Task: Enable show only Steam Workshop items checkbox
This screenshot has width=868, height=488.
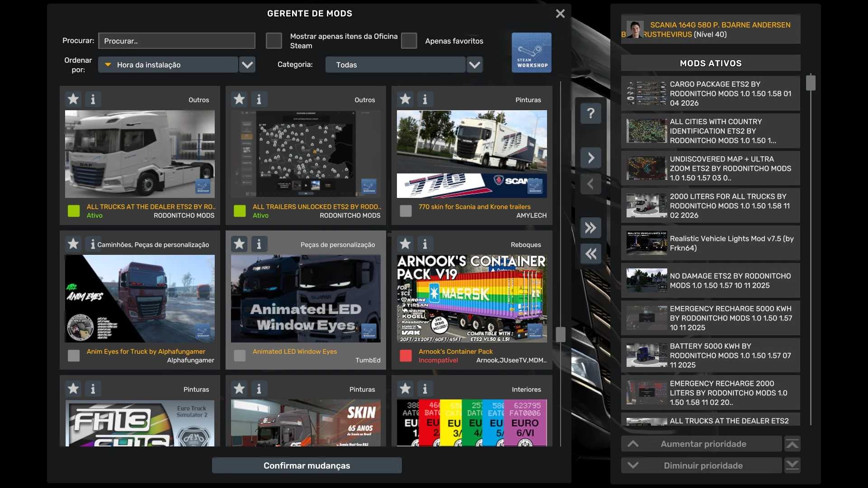Action: pyautogui.click(x=274, y=41)
